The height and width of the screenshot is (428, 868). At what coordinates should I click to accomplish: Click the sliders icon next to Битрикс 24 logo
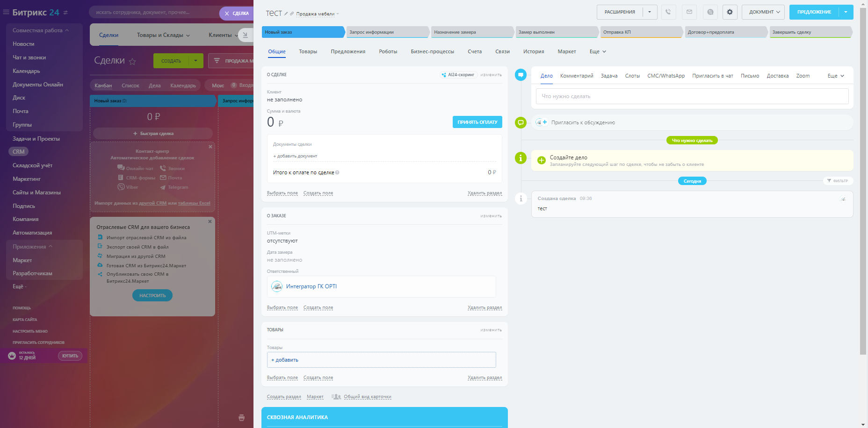click(65, 13)
